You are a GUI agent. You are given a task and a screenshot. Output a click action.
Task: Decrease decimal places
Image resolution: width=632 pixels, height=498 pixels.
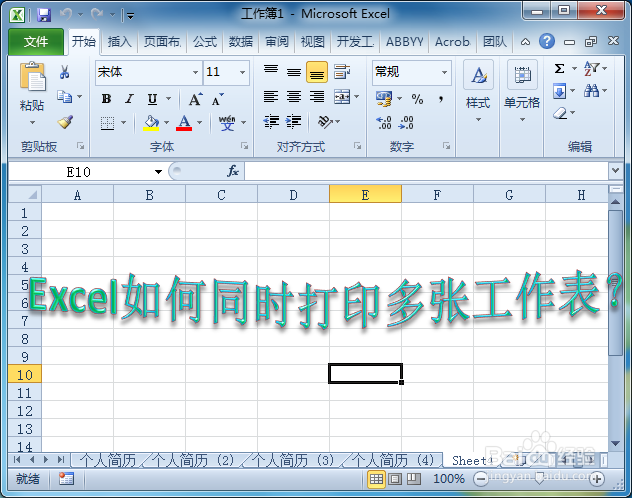point(406,122)
